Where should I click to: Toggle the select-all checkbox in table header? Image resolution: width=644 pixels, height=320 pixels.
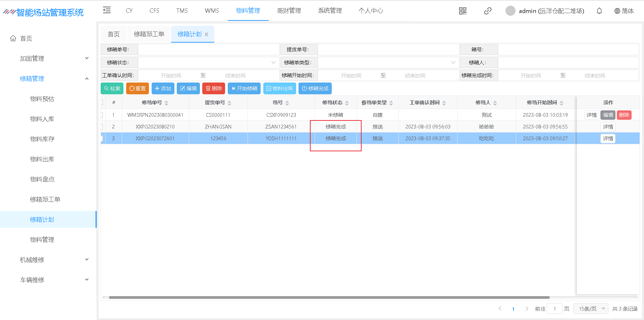(102, 103)
